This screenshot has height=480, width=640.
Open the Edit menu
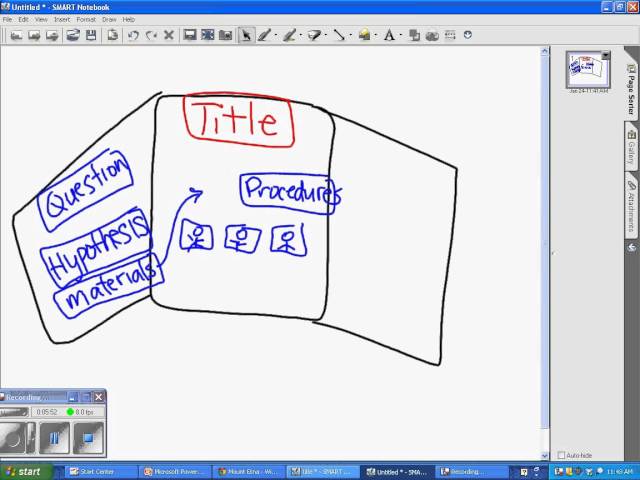[x=23, y=19]
